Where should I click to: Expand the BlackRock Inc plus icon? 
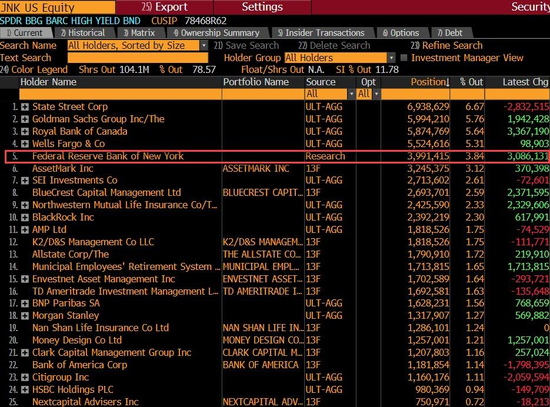(x=25, y=218)
